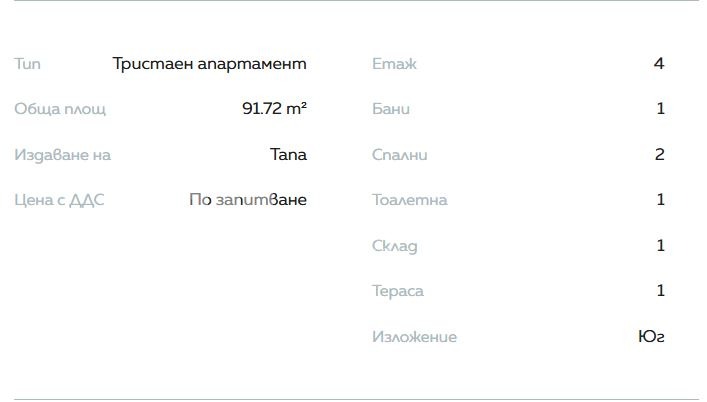707x402 pixels.
Task: Click the number value beside 'Бани'
Action: point(660,109)
